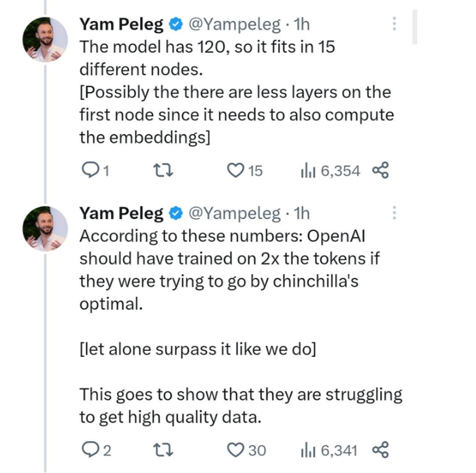Share the first tweet about nodes

pyautogui.click(x=381, y=171)
